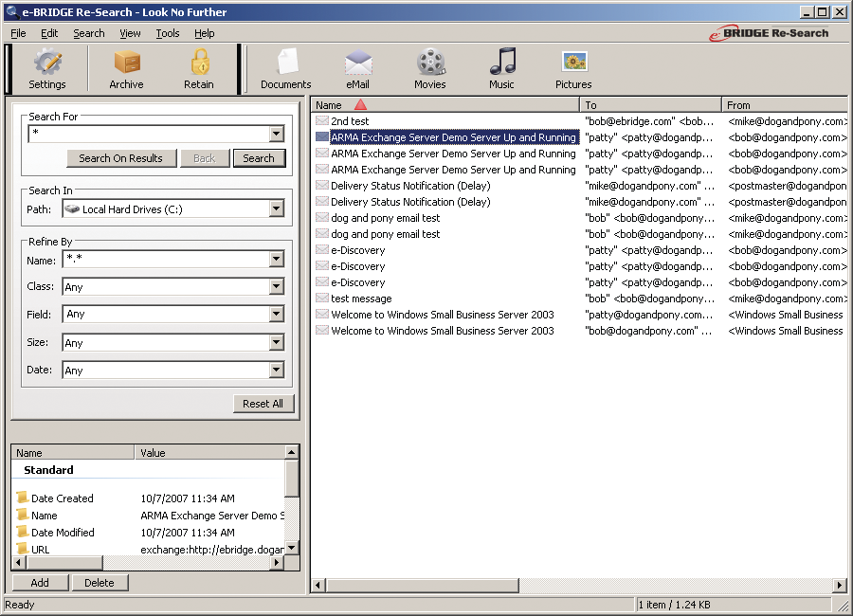Viewport: 853px width, 616px height.
Task: Open the Settings toolbar icon
Action: [46, 63]
